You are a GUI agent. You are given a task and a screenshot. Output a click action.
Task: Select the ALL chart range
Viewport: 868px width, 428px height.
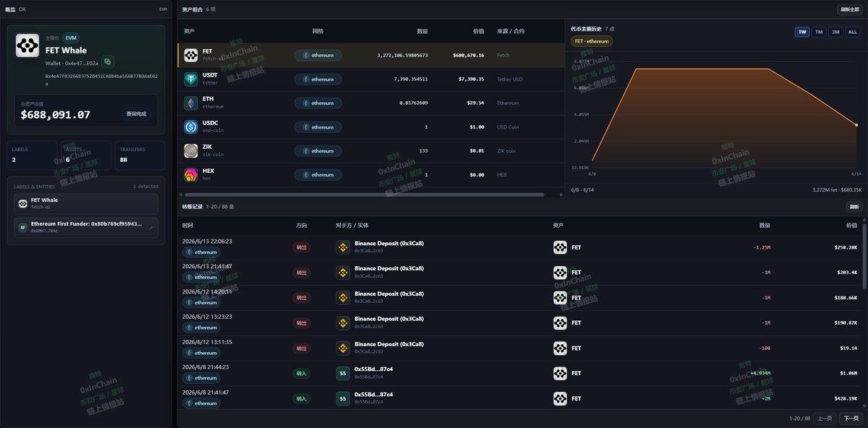click(x=852, y=32)
